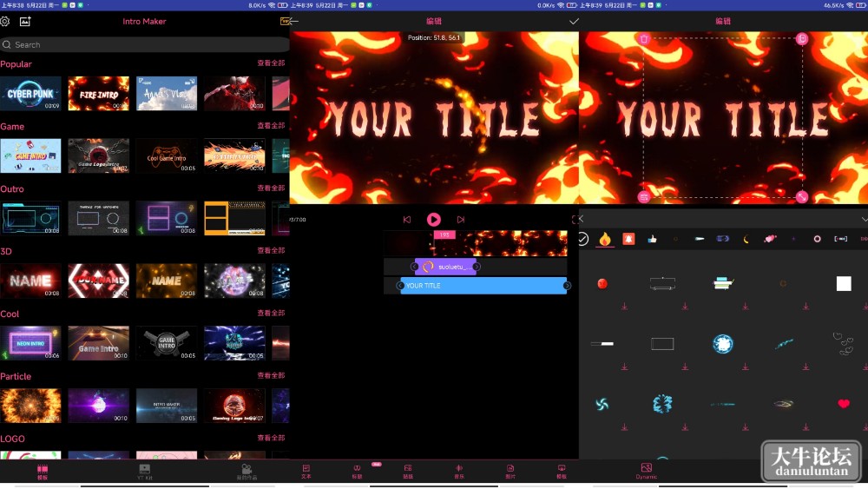The width and height of the screenshot is (868, 489).
Task: Open the Fire Intro template
Action: [x=99, y=93]
